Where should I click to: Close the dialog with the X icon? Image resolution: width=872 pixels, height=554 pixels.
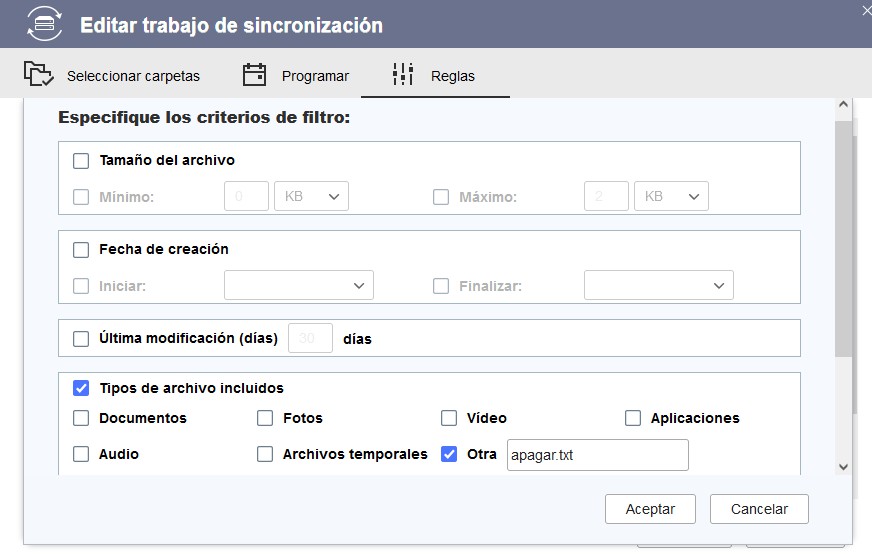pyautogui.click(x=866, y=10)
